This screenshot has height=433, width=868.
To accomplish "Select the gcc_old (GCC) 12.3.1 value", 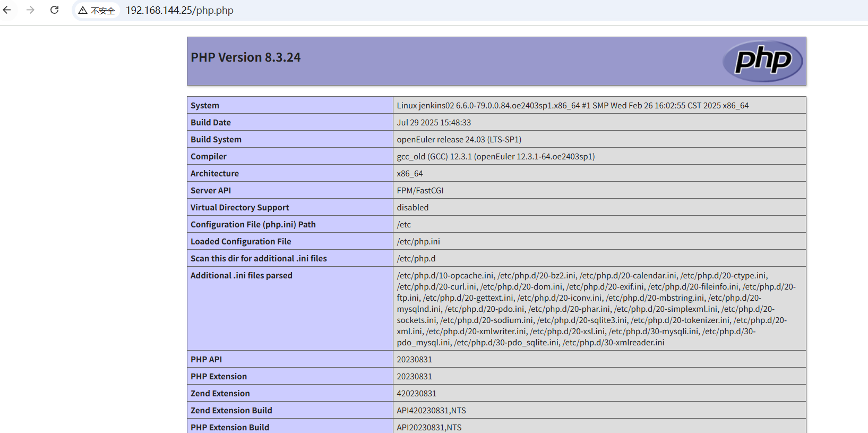I will [x=495, y=157].
